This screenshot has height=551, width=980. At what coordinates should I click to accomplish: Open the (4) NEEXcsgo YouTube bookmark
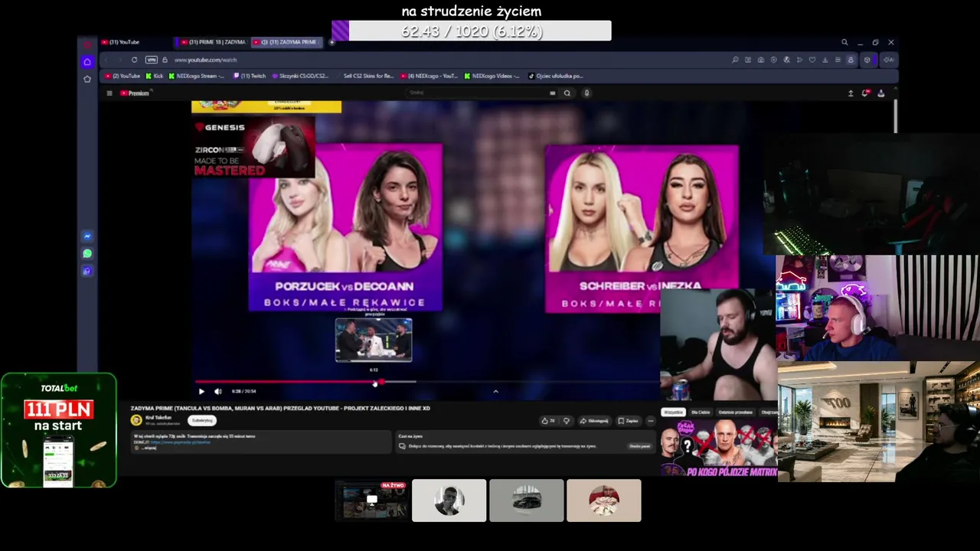(429, 76)
